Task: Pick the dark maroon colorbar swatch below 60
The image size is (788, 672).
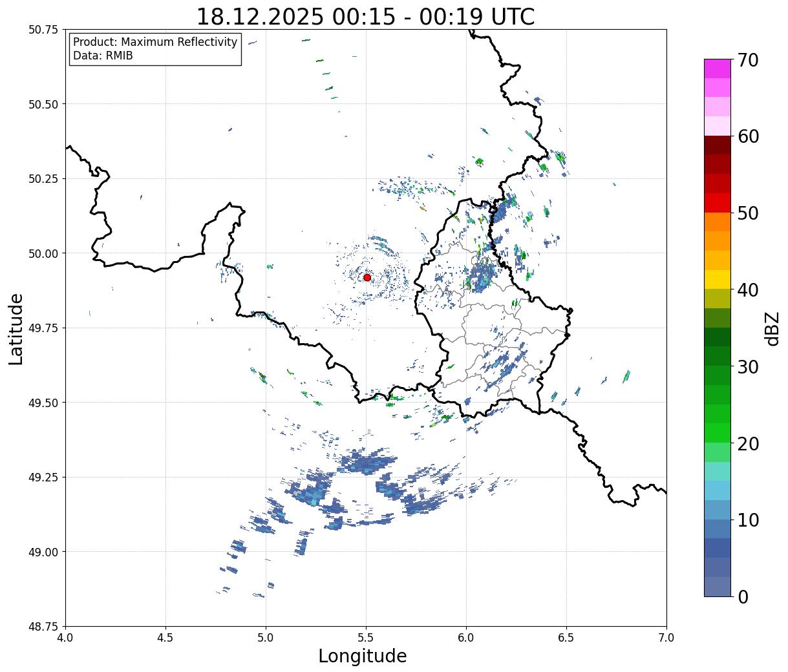Action: click(x=718, y=145)
